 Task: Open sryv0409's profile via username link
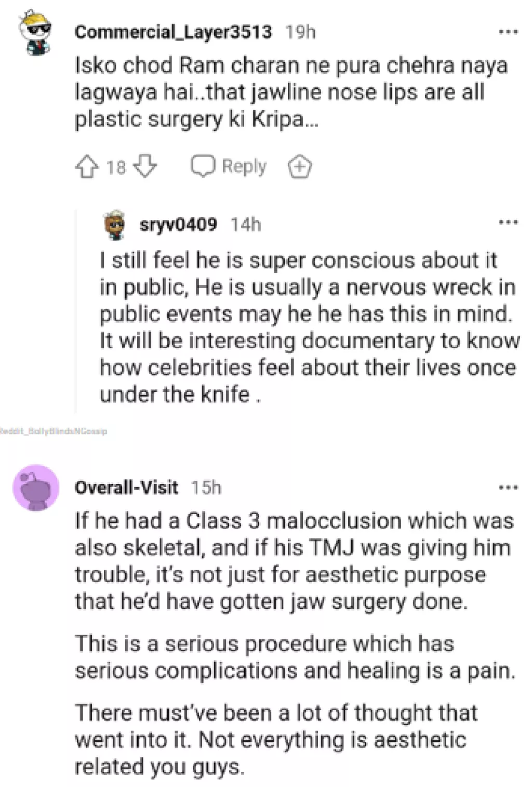pos(177,225)
